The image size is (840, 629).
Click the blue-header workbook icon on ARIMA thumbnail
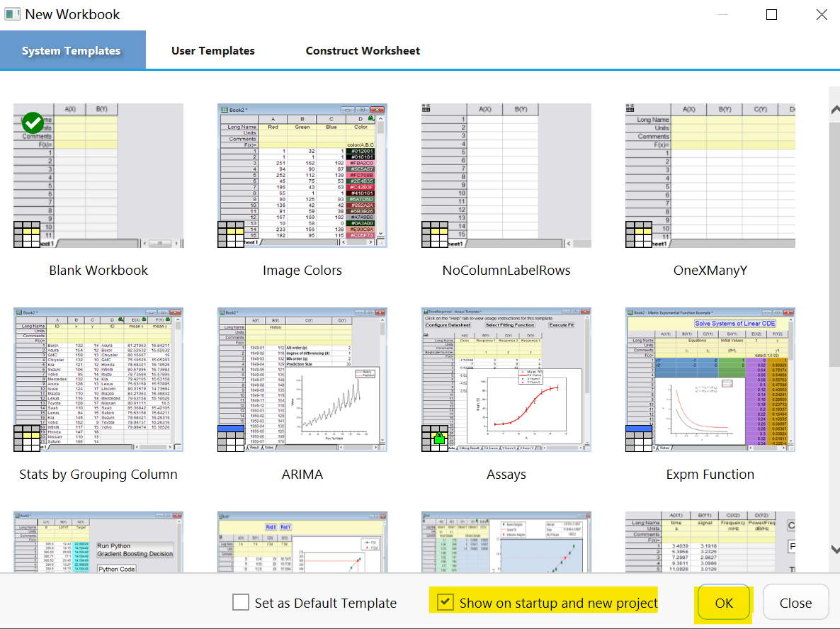click(x=231, y=438)
